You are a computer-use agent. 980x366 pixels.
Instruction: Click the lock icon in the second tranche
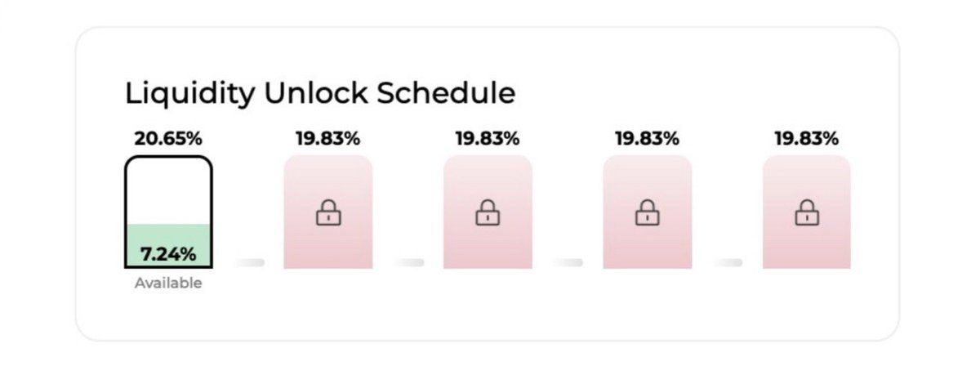pyautogui.click(x=328, y=214)
